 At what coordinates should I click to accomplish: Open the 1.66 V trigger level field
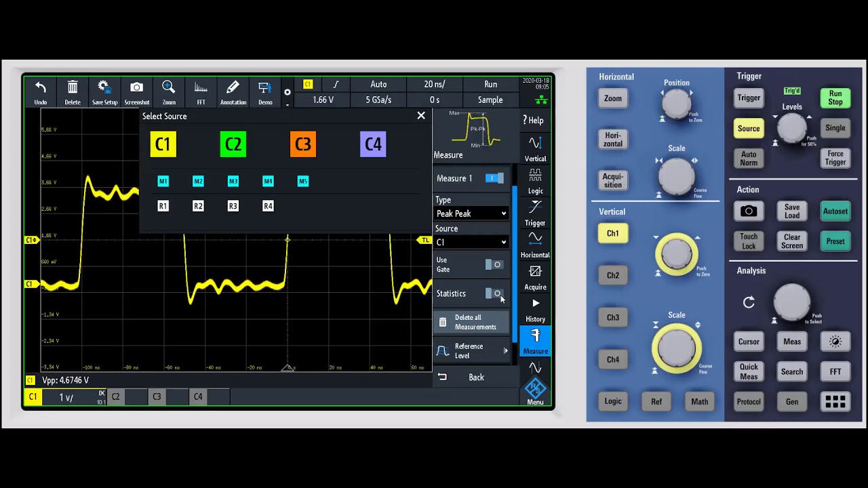click(x=323, y=100)
